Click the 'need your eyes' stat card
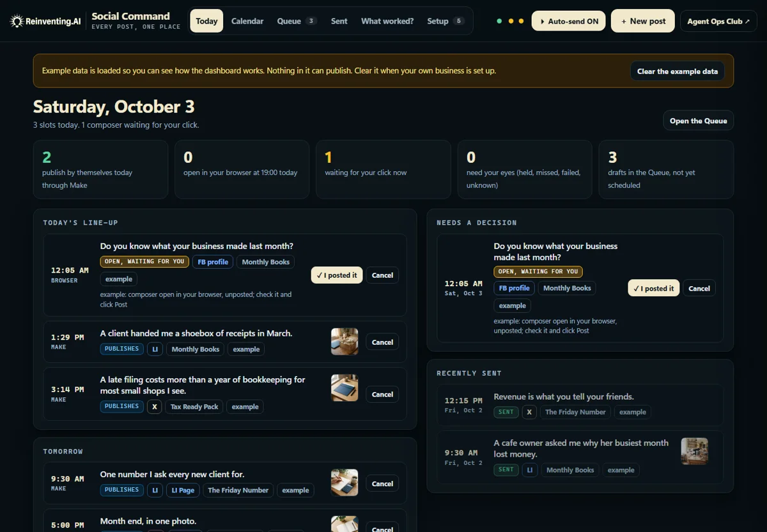The width and height of the screenshot is (767, 532). [525, 170]
